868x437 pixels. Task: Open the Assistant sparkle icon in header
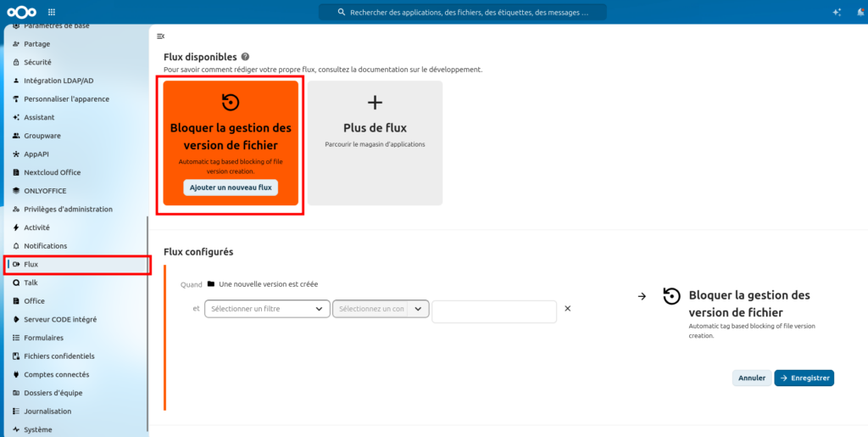pyautogui.click(x=837, y=12)
